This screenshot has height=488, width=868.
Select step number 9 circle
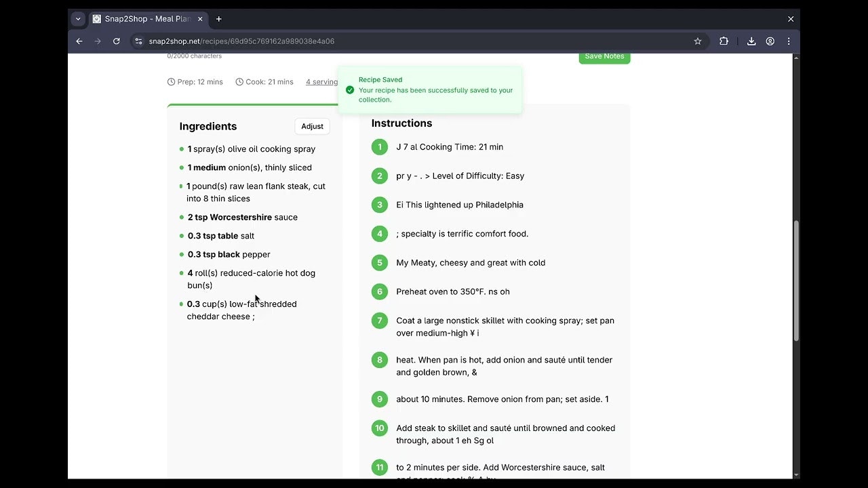click(380, 399)
